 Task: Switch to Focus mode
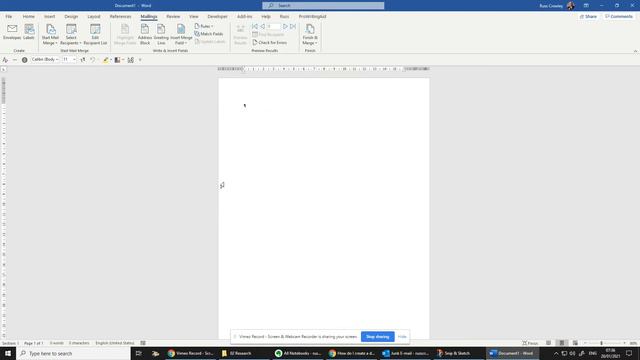530,343
